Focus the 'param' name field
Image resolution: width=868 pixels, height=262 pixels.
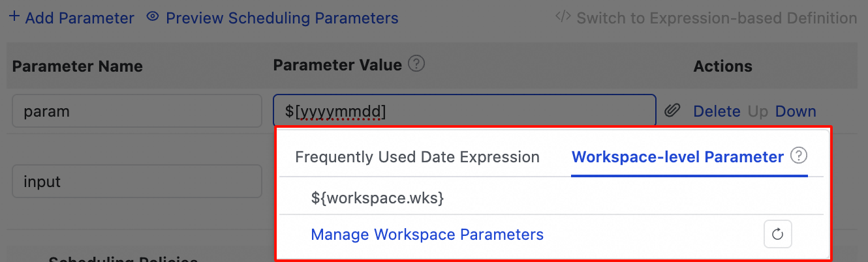(x=137, y=111)
